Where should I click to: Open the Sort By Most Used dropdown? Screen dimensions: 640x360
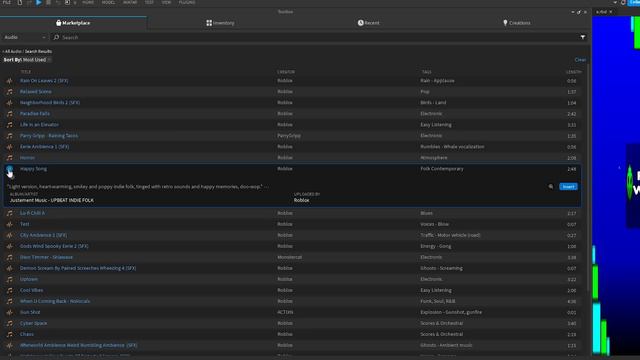pos(27,60)
